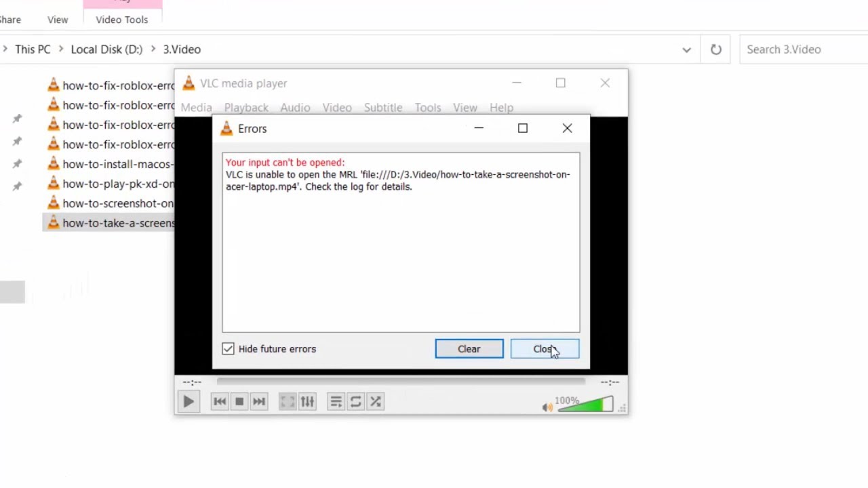Click the Clear button in Errors dialog
The height and width of the screenshot is (488, 868).
pyautogui.click(x=469, y=349)
